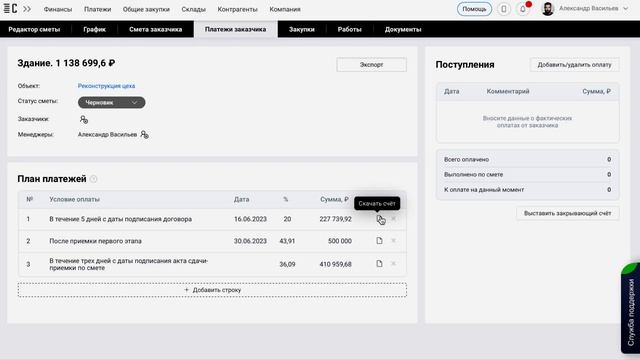Open the Контрагенты menu

(237, 9)
